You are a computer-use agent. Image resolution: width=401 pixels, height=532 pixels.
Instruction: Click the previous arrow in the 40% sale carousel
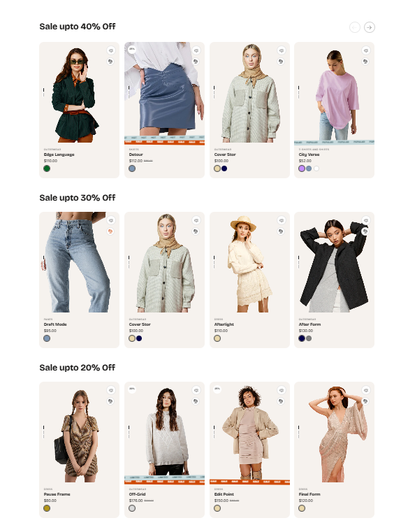click(355, 27)
